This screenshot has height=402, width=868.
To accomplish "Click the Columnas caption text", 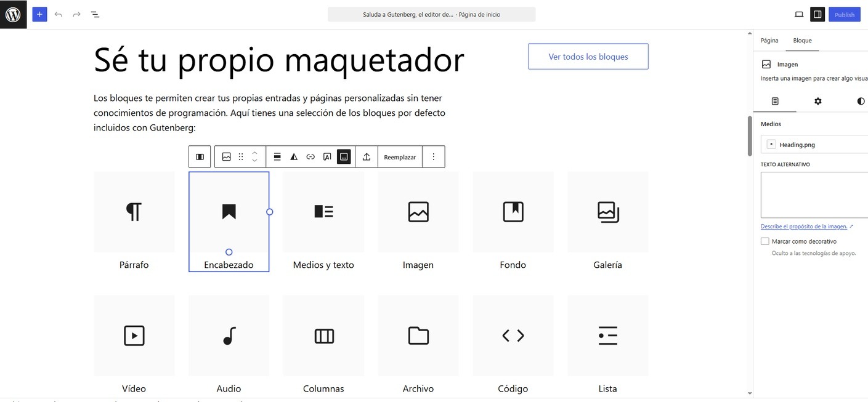I will [323, 388].
